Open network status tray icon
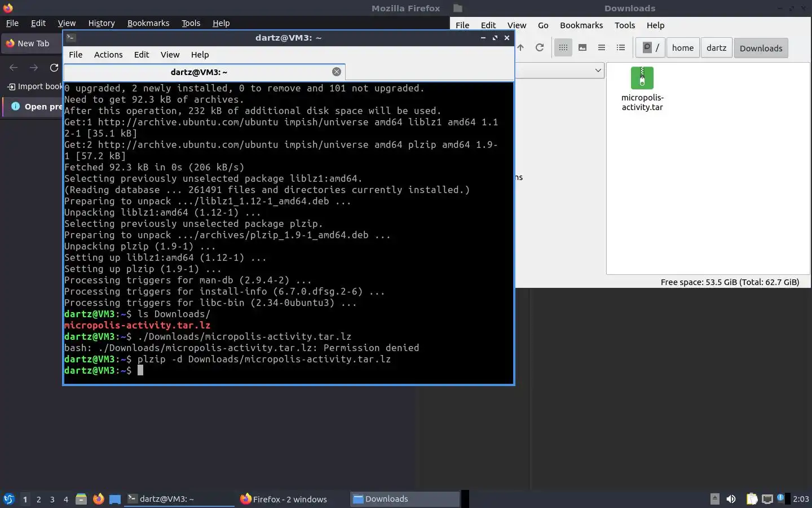Viewport: 812px width, 508px height. [x=767, y=499]
